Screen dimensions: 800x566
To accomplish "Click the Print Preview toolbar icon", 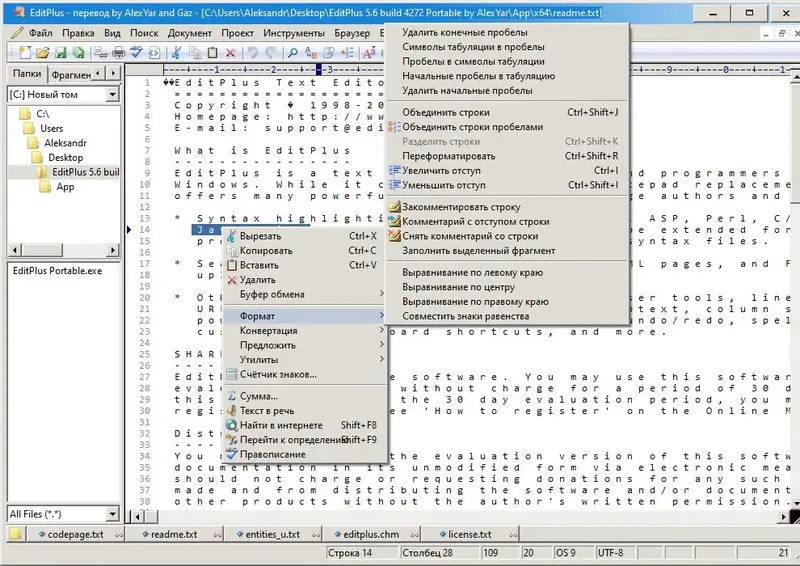I will point(101,53).
